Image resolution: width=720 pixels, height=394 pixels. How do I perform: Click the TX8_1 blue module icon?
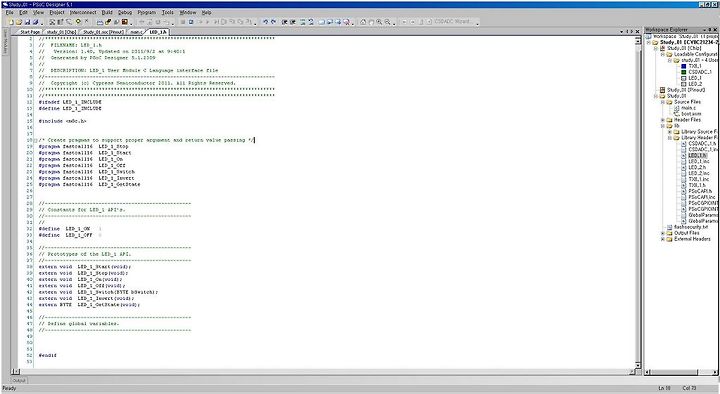click(x=683, y=66)
